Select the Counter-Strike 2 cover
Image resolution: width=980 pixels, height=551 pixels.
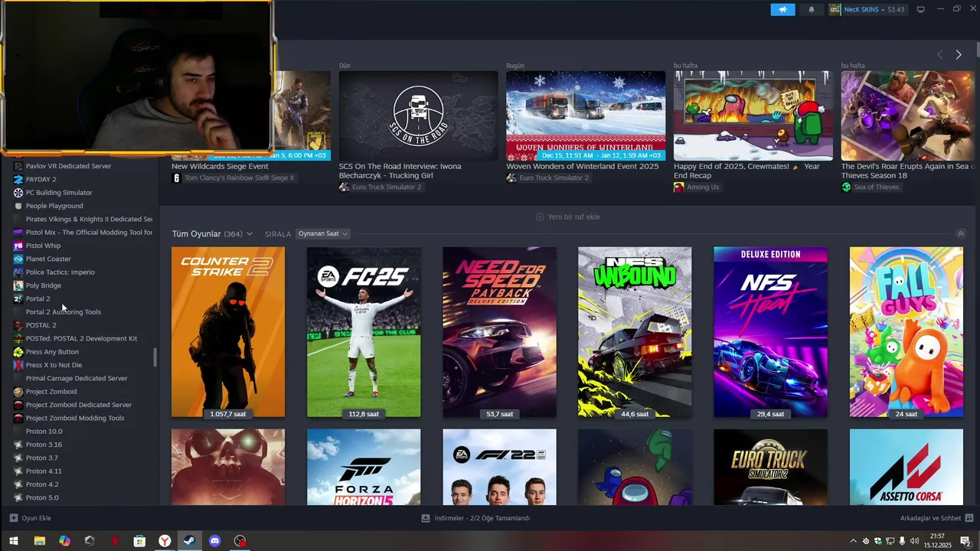(228, 332)
